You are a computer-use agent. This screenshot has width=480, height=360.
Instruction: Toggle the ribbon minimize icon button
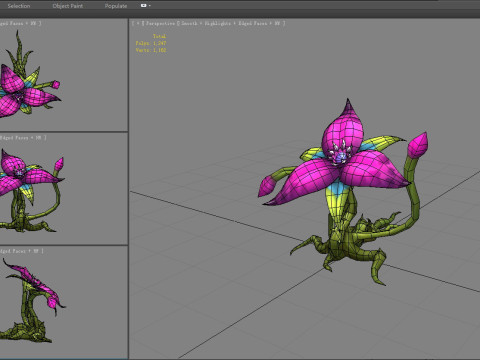pyautogui.click(x=144, y=6)
